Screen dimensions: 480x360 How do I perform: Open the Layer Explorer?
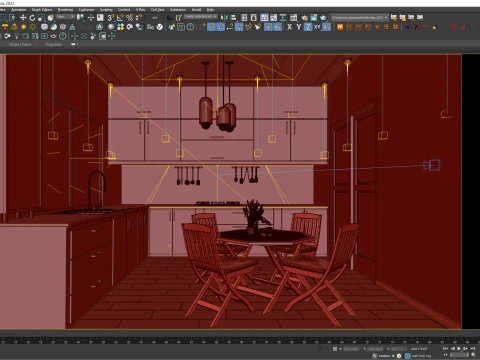254,17
